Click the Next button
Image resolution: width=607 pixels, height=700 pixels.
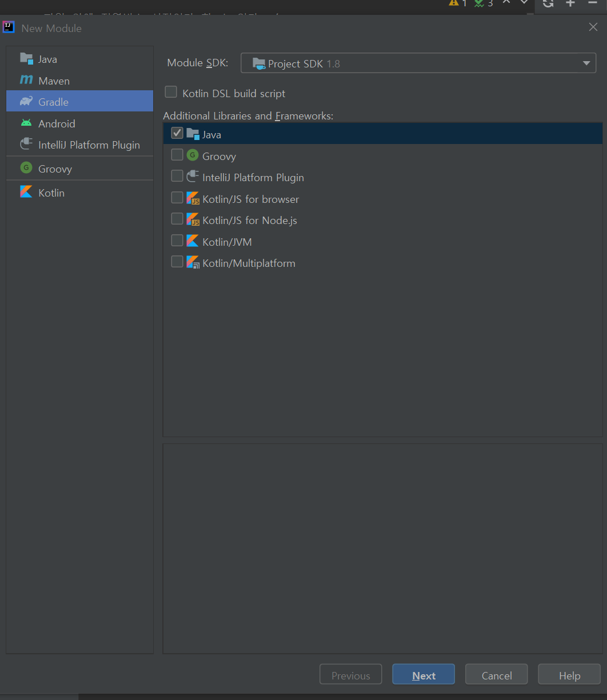coord(424,674)
